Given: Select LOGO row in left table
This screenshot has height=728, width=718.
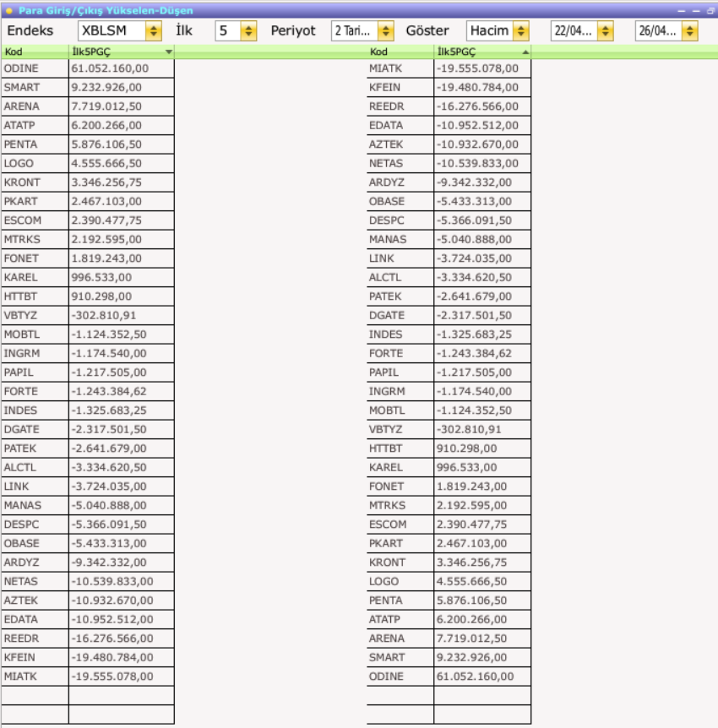Looking at the screenshot, I should tap(88, 164).
